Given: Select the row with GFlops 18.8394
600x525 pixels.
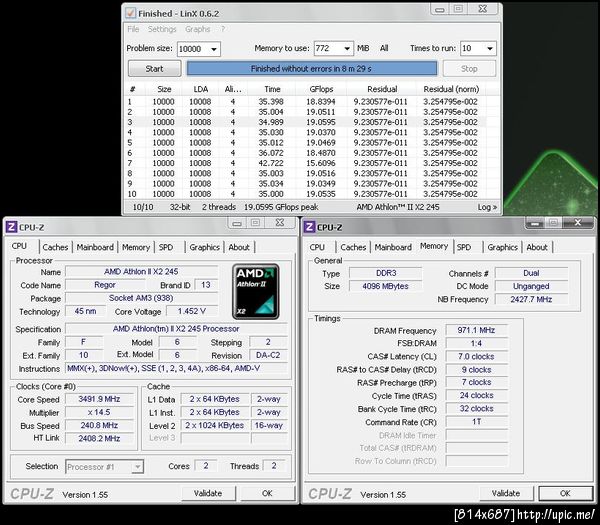Looking at the screenshot, I should click(x=306, y=102).
